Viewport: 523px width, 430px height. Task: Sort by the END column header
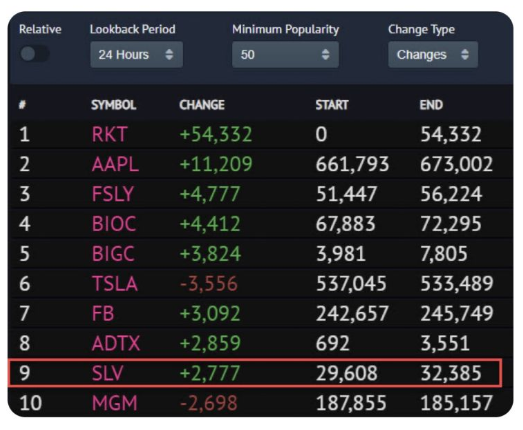[431, 105]
